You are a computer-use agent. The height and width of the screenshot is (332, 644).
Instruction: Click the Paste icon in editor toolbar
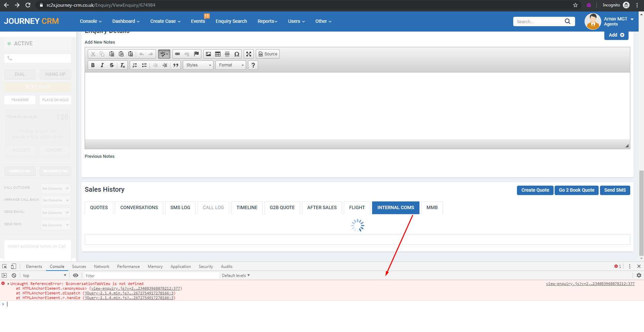(x=112, y=54)
